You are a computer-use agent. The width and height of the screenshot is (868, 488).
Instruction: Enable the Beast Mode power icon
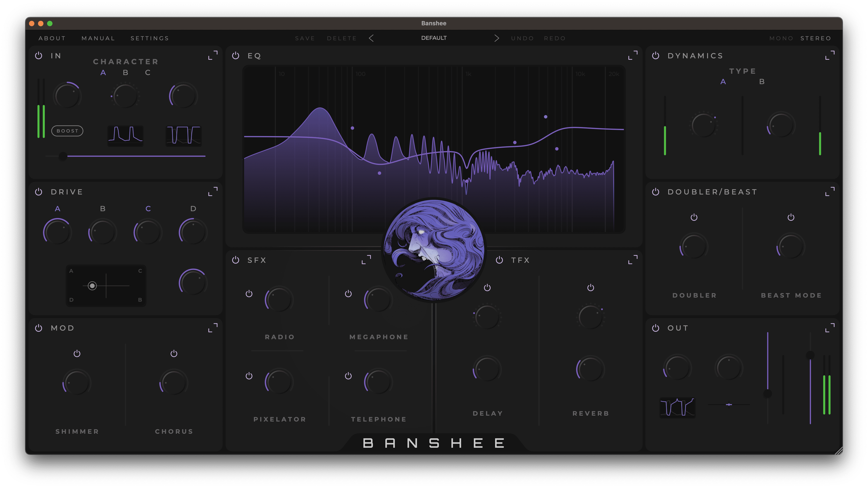pyautogui.click(x=791, y=217)
